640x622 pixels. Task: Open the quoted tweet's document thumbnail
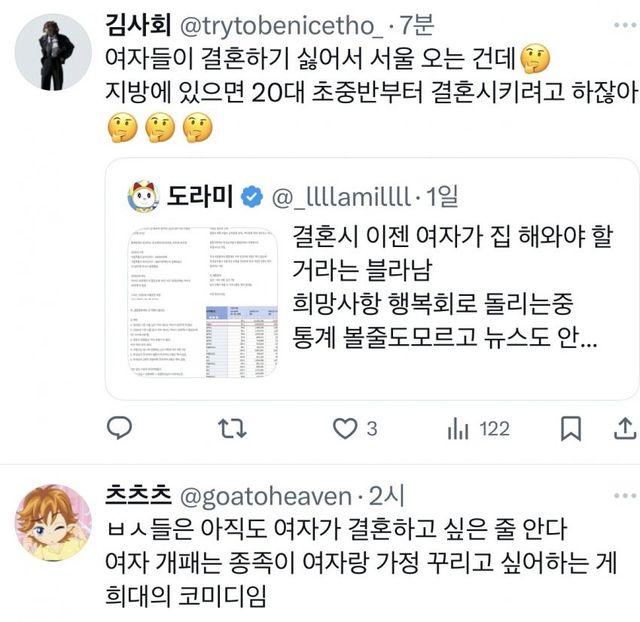click(203, 302)
